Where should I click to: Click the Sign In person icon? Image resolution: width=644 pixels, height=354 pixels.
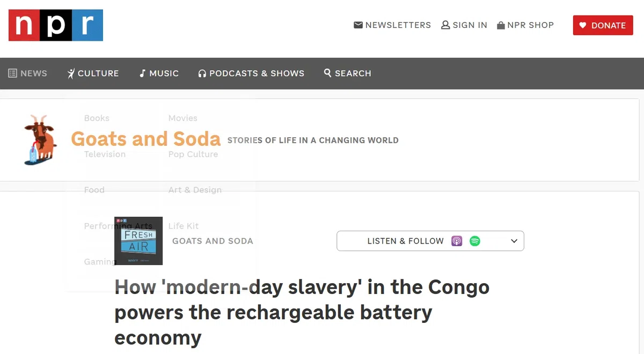(x=445, y=25)
